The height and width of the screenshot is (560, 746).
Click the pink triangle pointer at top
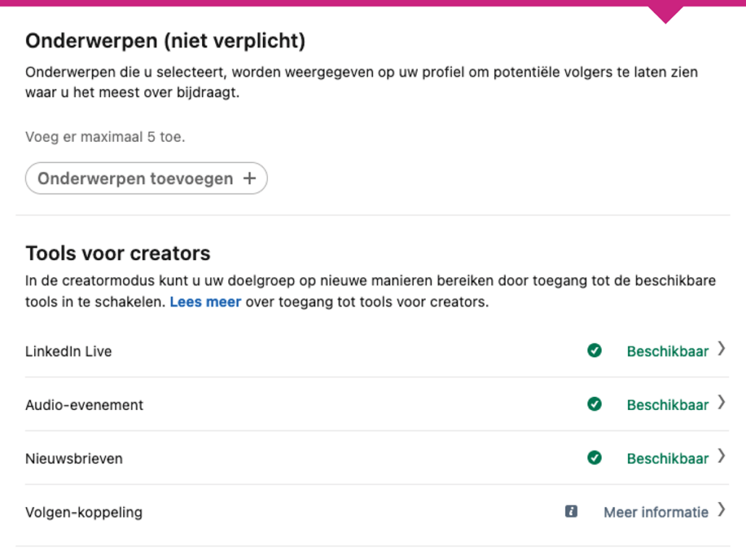pyautogui.click(x=665, y=13)
